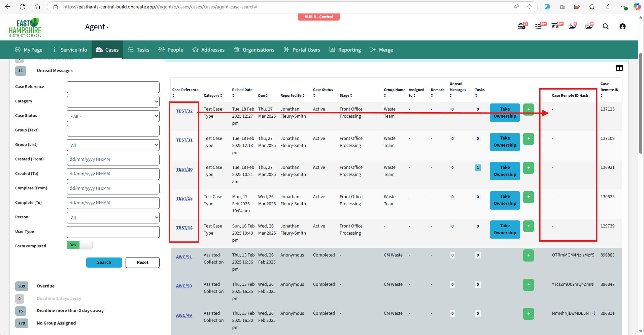This screenshot has height=335, width=644.
Task: Take Ownership of case TEST/30
Action: pos(505,171)
